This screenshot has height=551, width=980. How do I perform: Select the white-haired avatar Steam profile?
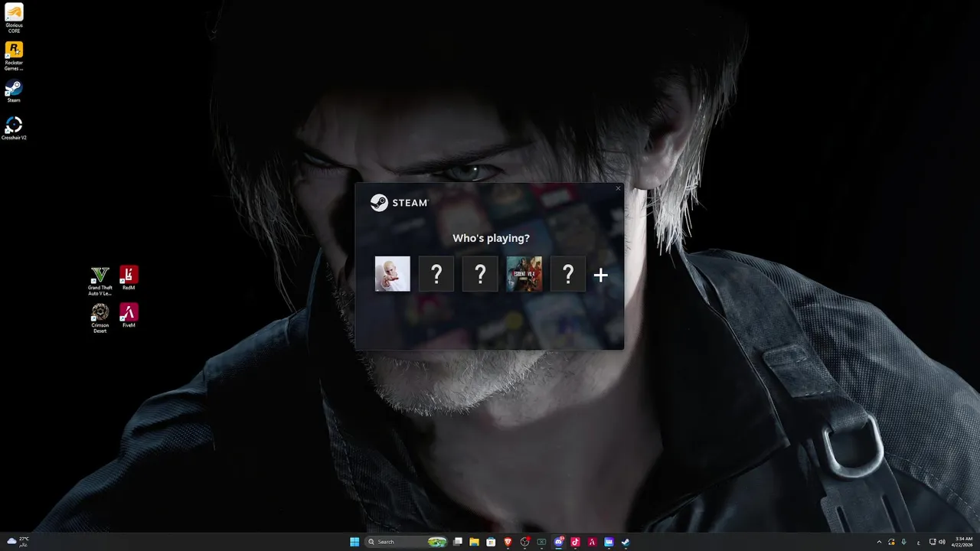click(392, 274)
